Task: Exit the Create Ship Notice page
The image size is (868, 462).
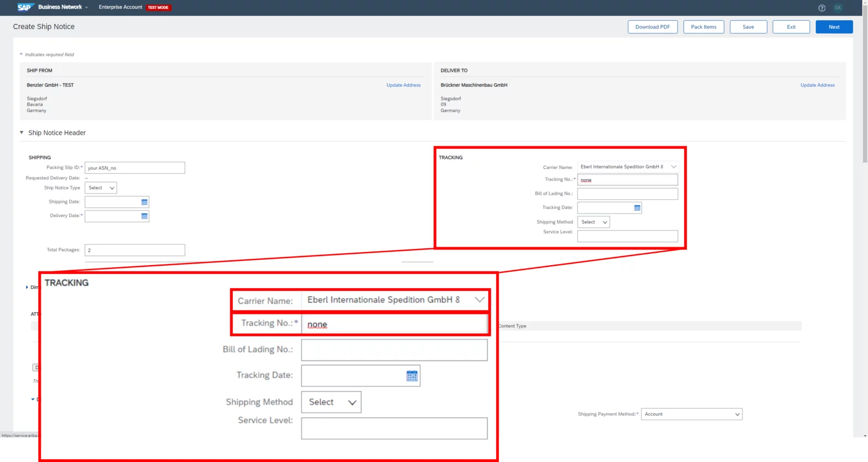Action: coord(791,27)
